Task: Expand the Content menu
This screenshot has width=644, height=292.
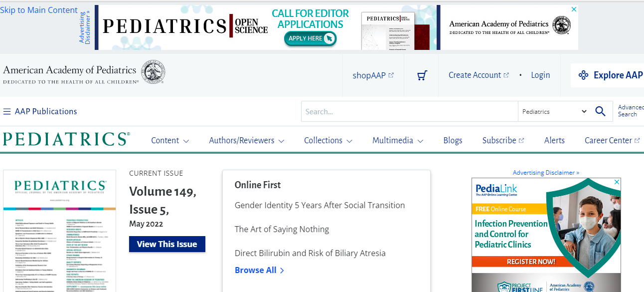Action: pos(170,140)
